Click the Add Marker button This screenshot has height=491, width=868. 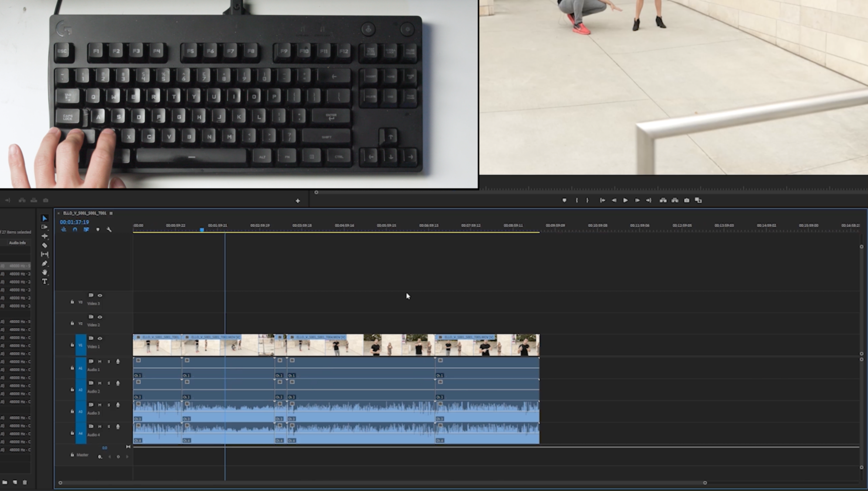[98, 230]
